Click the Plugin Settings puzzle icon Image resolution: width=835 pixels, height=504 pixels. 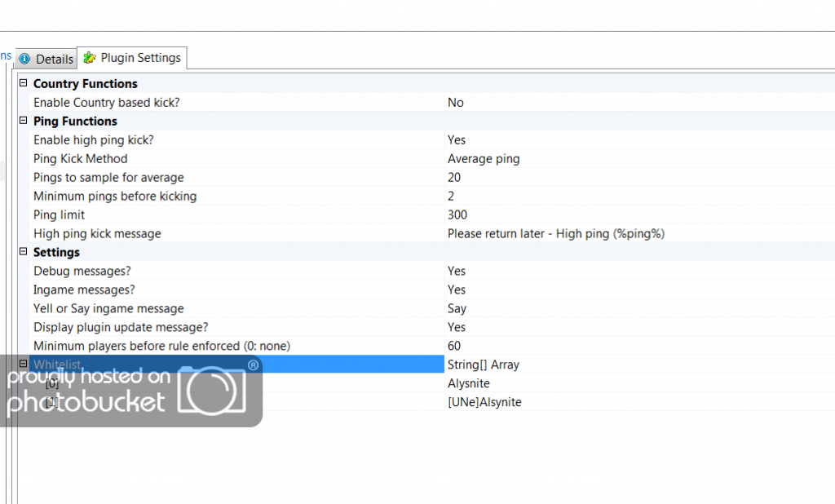(90, 58)
